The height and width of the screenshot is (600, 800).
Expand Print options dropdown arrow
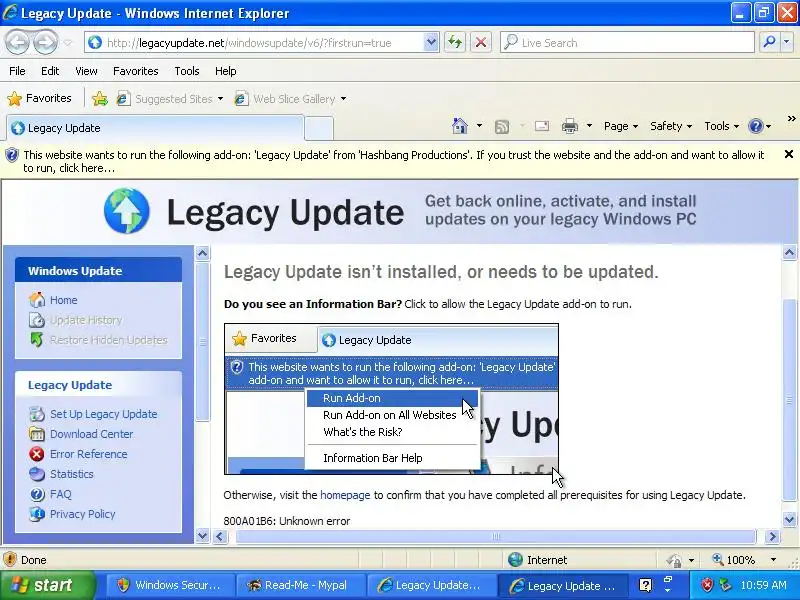589,126
